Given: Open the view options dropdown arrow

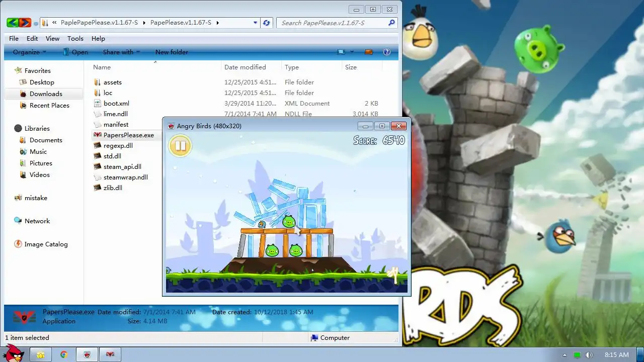Looking at the screenshot, I should tap(352, 52).
